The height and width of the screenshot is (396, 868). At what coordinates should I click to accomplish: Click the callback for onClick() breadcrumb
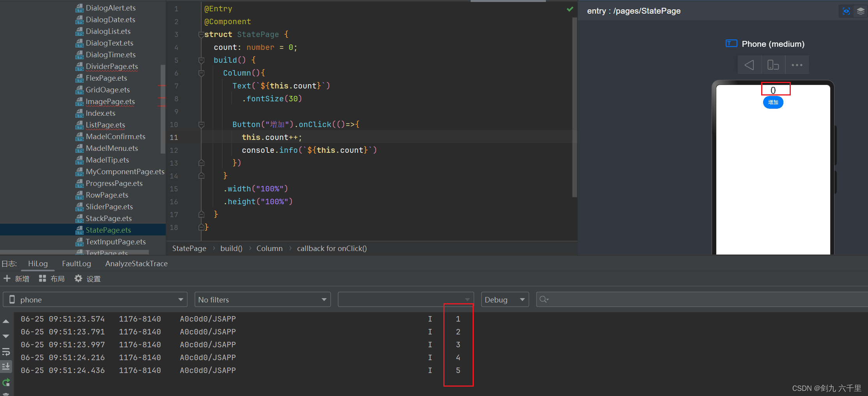pyautogui.click(x=332, y=248)
